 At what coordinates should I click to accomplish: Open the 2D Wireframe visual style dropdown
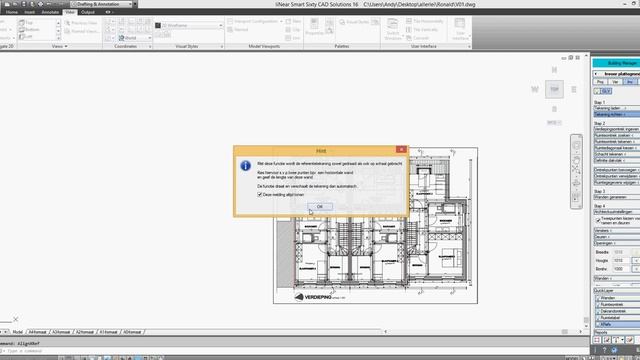pos(189,25)
